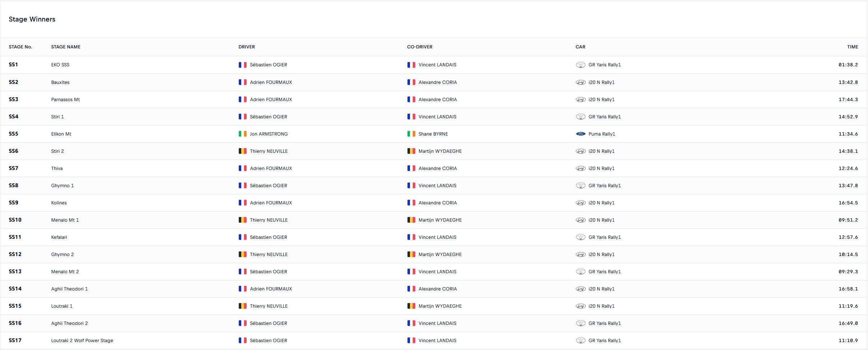This screenshot has height=350, width=868.
Task: Click the Belgian flag by Martijn WYDAEGHE in SS10
Action: [x=411, y=220]
